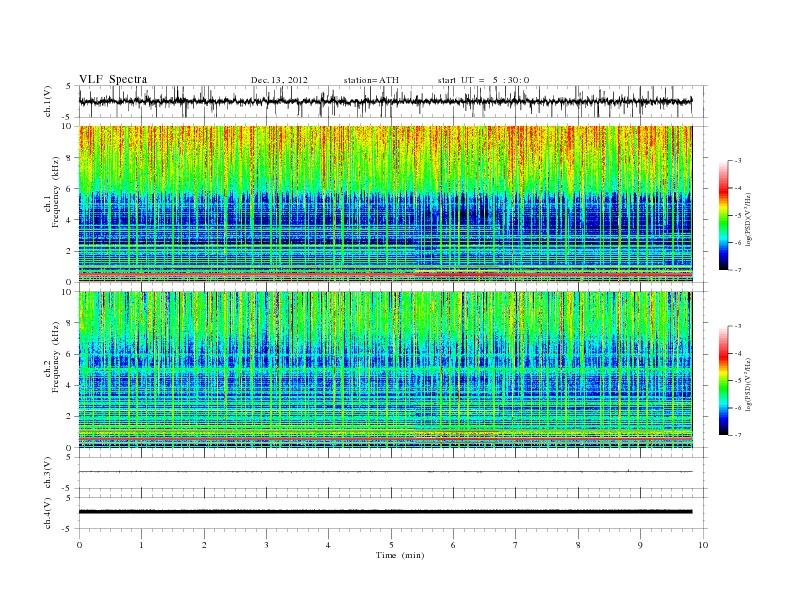The image size is (792, 612).
Task: Click the time axis tick label "4"
Action: 328,545
